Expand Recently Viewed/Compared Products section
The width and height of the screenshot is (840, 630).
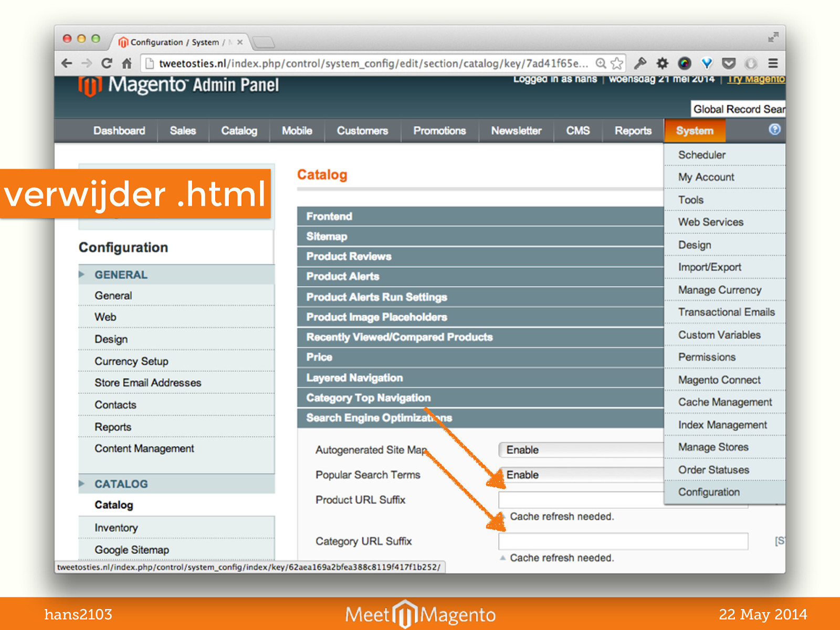[480, 337]
